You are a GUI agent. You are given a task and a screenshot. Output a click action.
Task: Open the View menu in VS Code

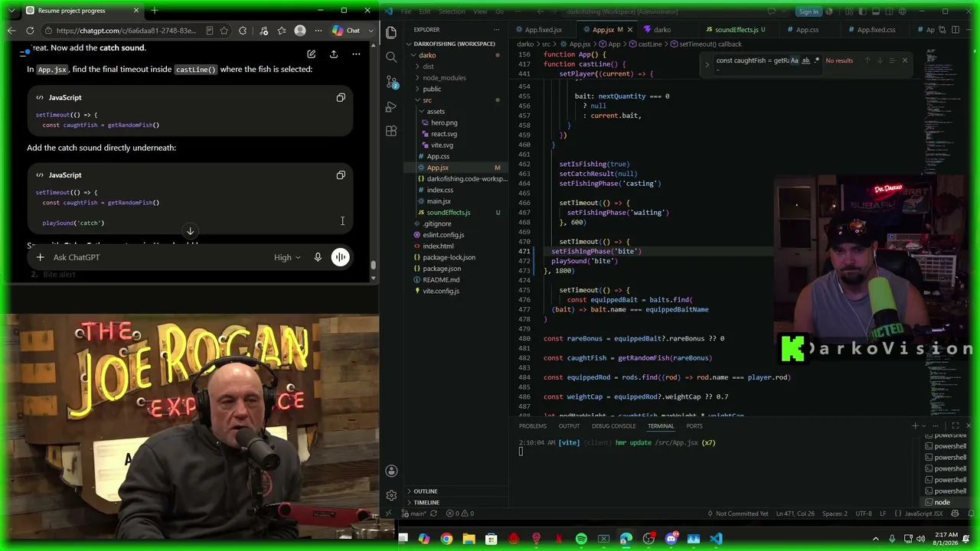tap(480, 11)
